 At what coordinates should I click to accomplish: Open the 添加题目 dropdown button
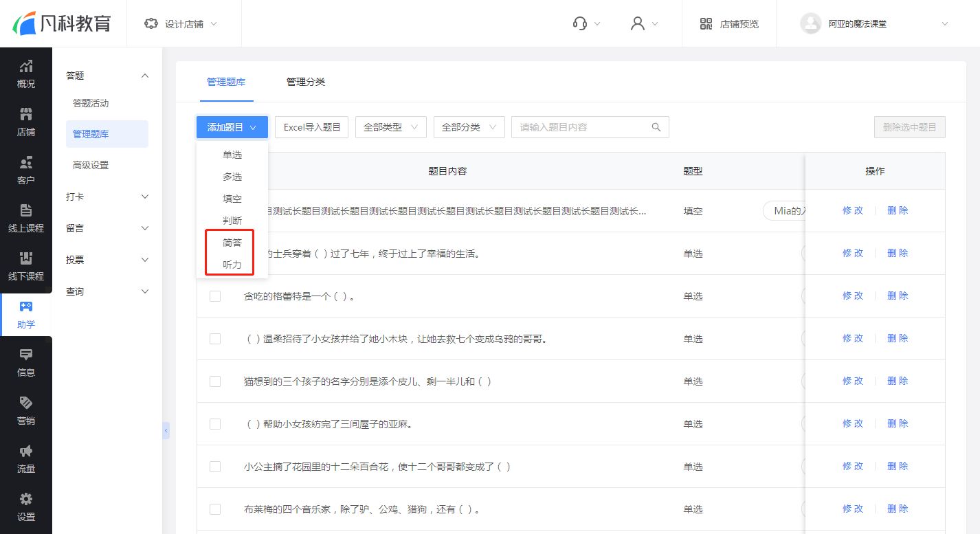(232, 127)
